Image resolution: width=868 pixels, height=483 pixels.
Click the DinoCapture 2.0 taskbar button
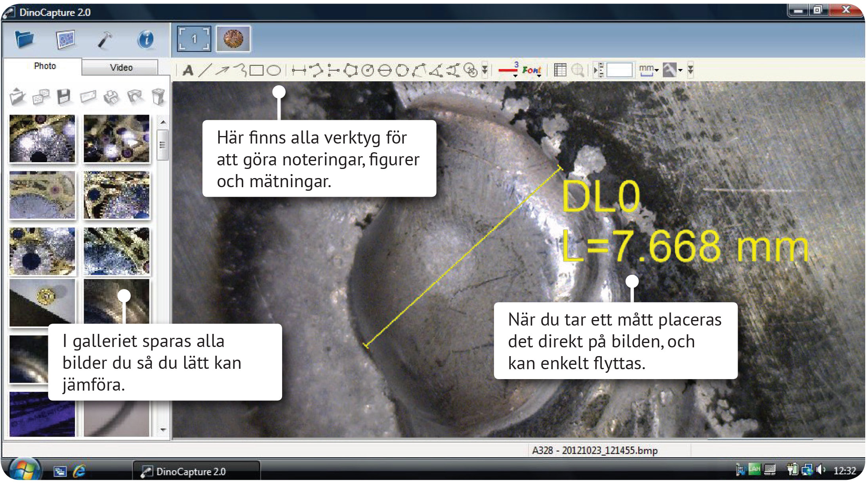pyautogui.click(x=196, y=471)
